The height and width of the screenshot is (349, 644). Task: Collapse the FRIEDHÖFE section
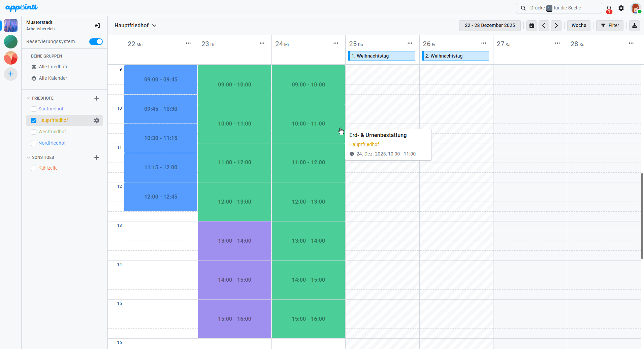[29, 98]
